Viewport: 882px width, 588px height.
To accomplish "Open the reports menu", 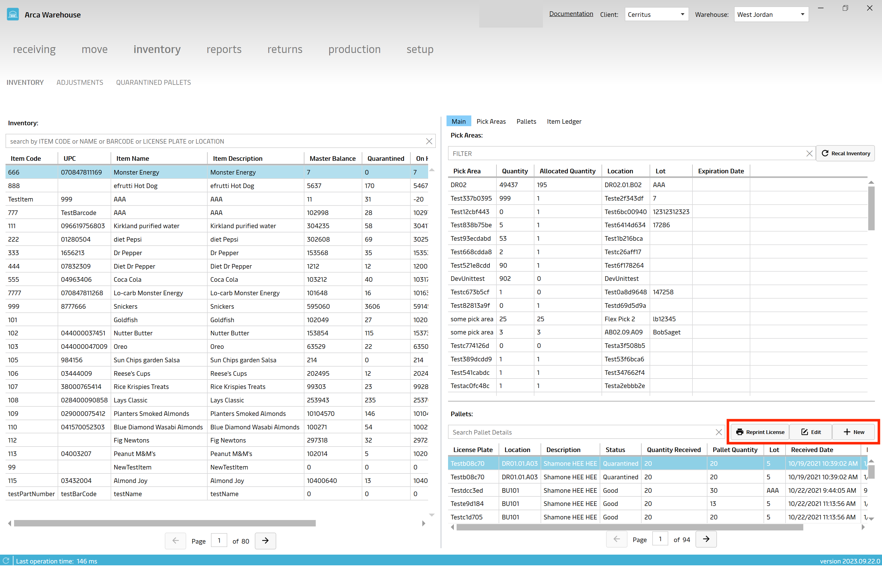I will (224, 49).
